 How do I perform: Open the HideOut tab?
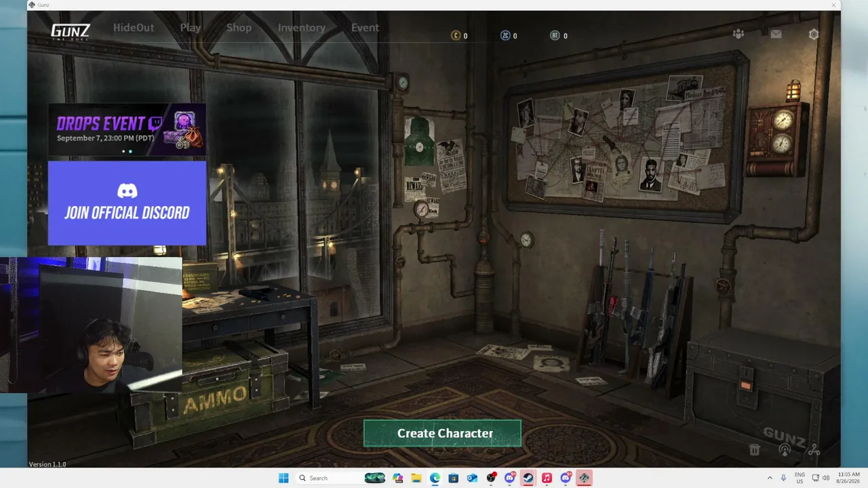(134, 28)
